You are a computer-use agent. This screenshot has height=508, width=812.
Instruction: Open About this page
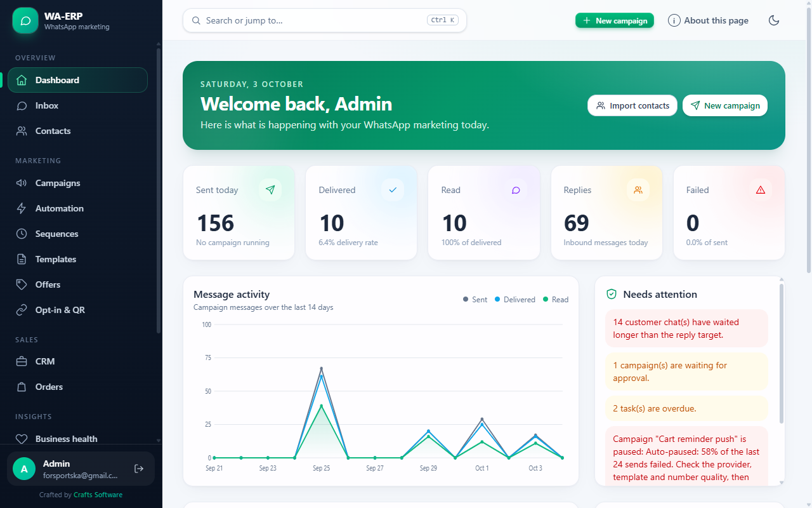coord(709,20)
